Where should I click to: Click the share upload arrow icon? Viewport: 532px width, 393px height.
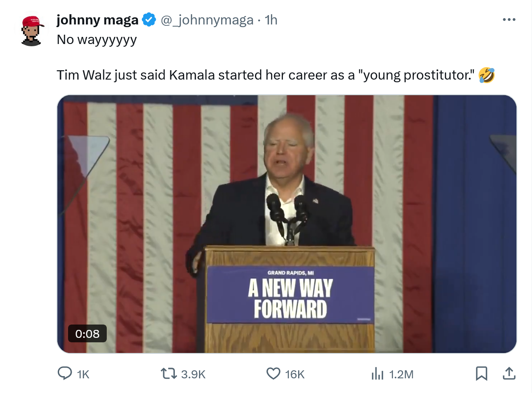(508, 374)
